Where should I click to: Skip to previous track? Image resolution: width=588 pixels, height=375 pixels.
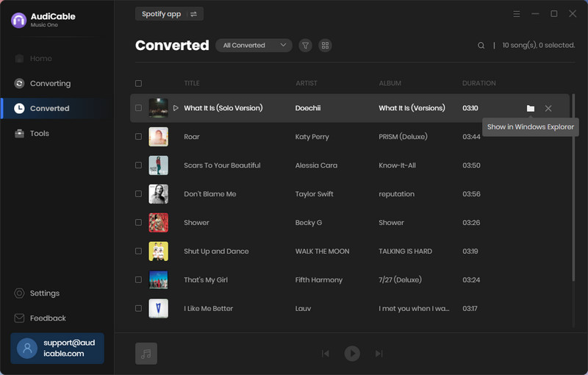pos(326,354)
